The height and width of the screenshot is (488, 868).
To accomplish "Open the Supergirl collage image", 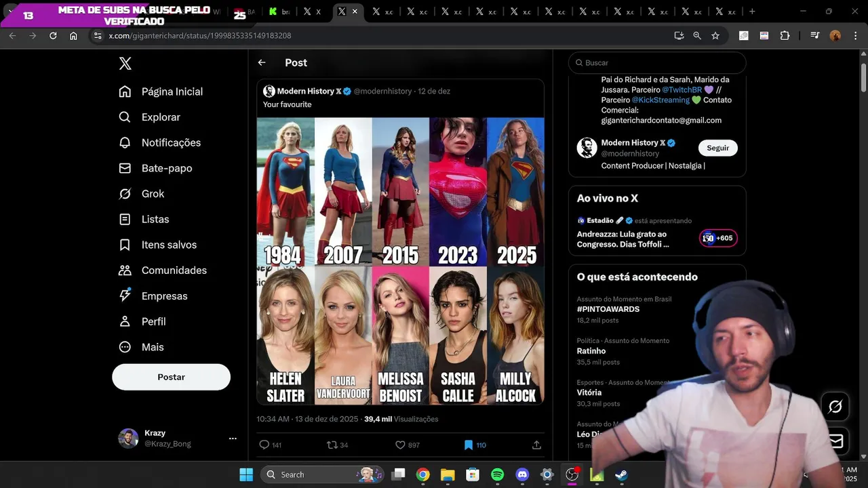I will click(x=400, y=261).
